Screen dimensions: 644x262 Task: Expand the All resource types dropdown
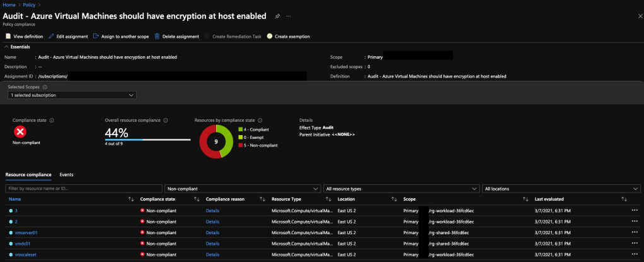pos(401,188)
